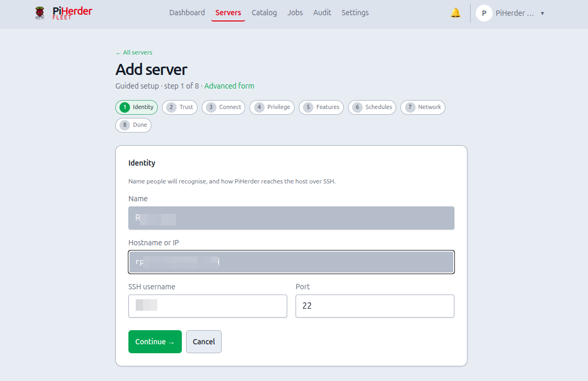The height and width of the screenshot is (381, 588).
Task: Focus the Port field showing 22
Action: click(375, 306)
